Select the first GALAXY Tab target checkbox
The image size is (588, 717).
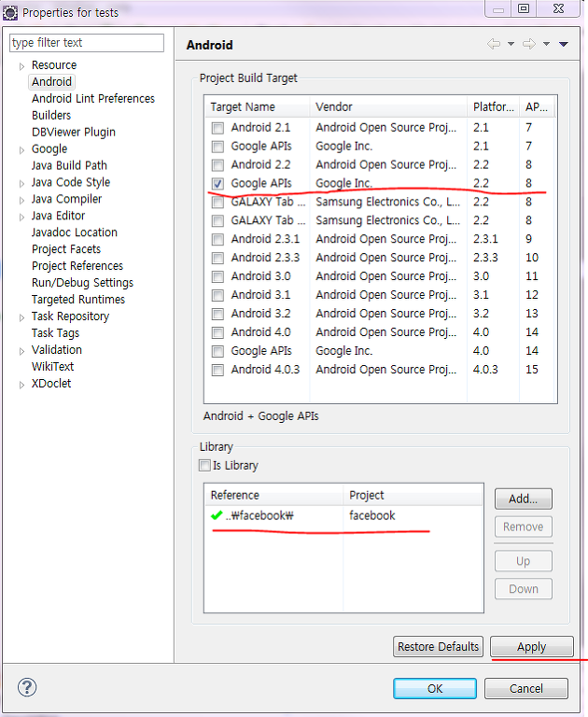[x=217, y=202]
